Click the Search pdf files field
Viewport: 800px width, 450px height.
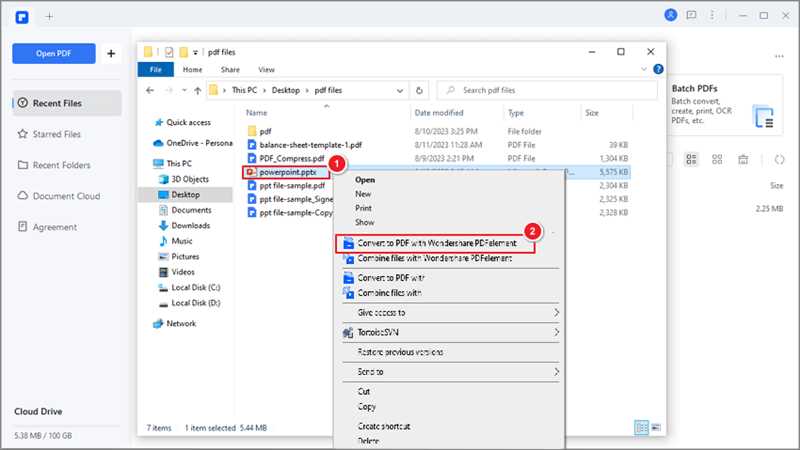coord(547,90)
